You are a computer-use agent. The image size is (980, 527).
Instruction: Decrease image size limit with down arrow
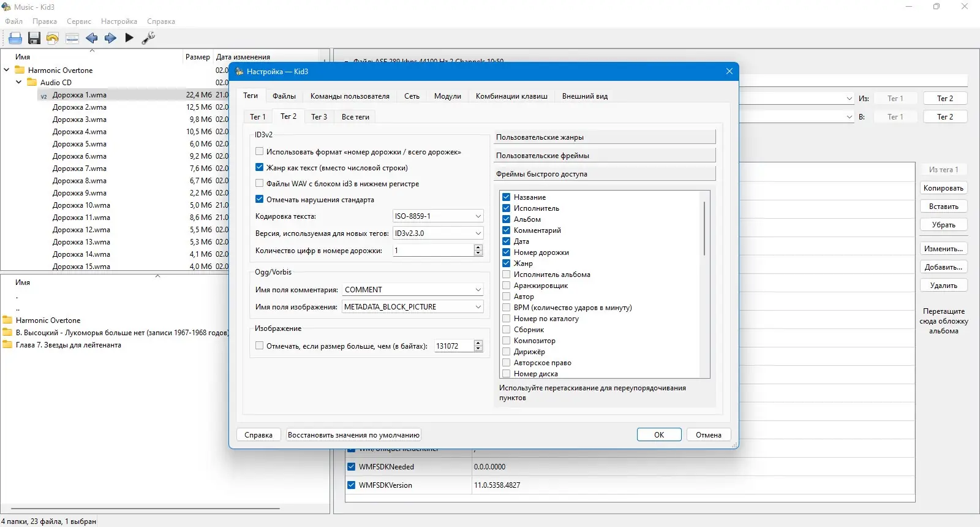pyautogui.click(x=478, y=349)
